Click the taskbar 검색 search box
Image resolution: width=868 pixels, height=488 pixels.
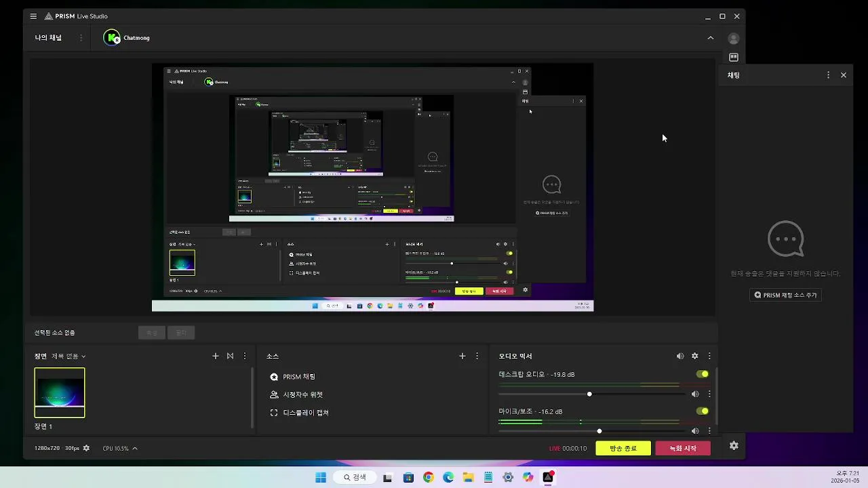(x=355, y=477)
